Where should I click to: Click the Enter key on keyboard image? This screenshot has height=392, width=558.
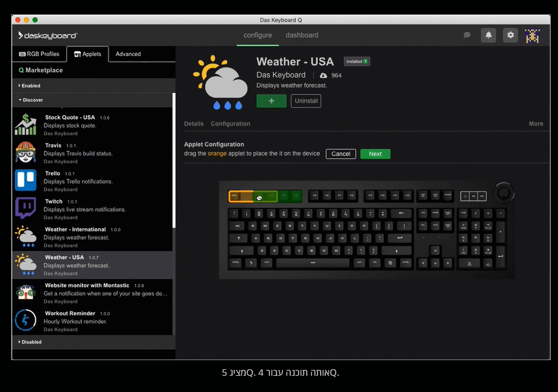coord(399,238)
